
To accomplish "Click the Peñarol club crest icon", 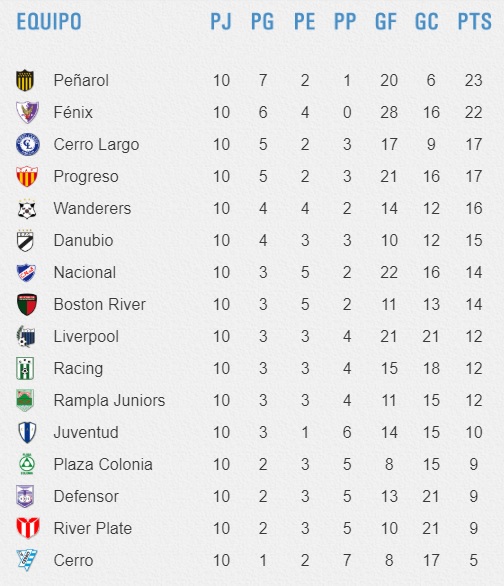I will click(x=25, y=80).
